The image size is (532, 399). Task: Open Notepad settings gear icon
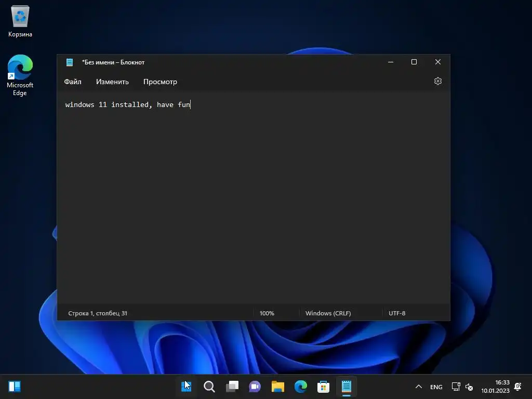437,81
